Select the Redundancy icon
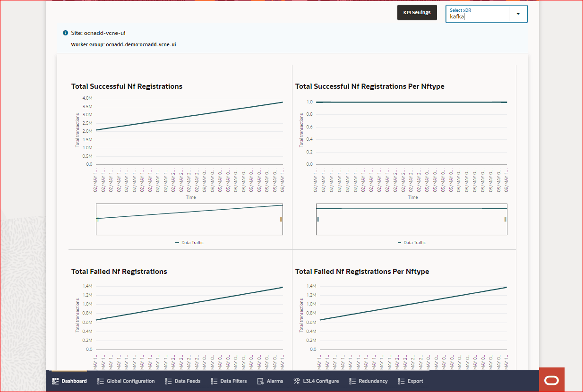This screenshot has height=392, width=583. (350, 381)
